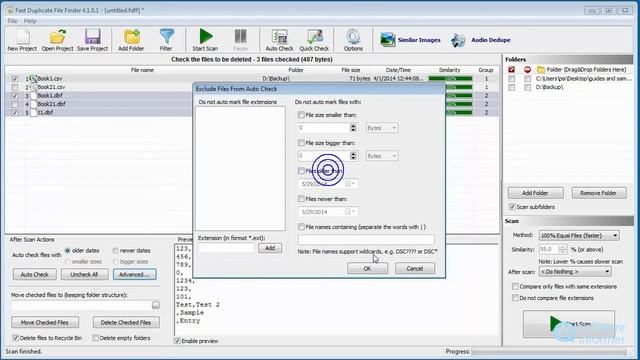
Task: Click the Extension format input field
Action: click(226, 248)
